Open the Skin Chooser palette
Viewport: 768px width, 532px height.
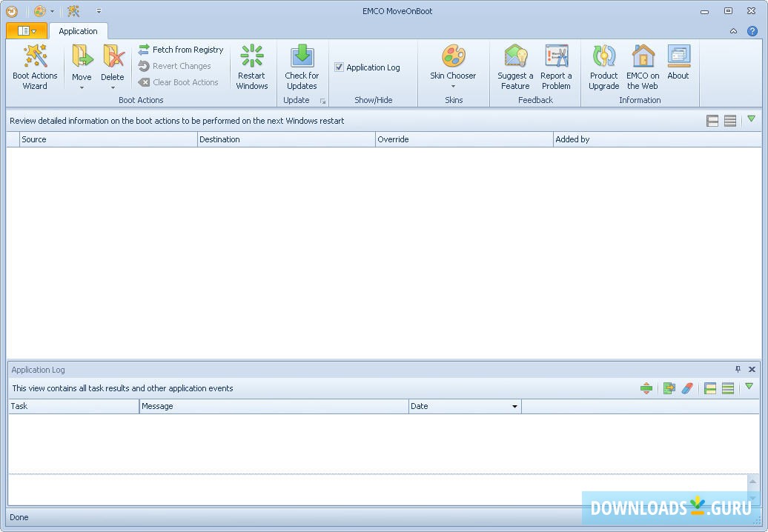pos(453,56)
